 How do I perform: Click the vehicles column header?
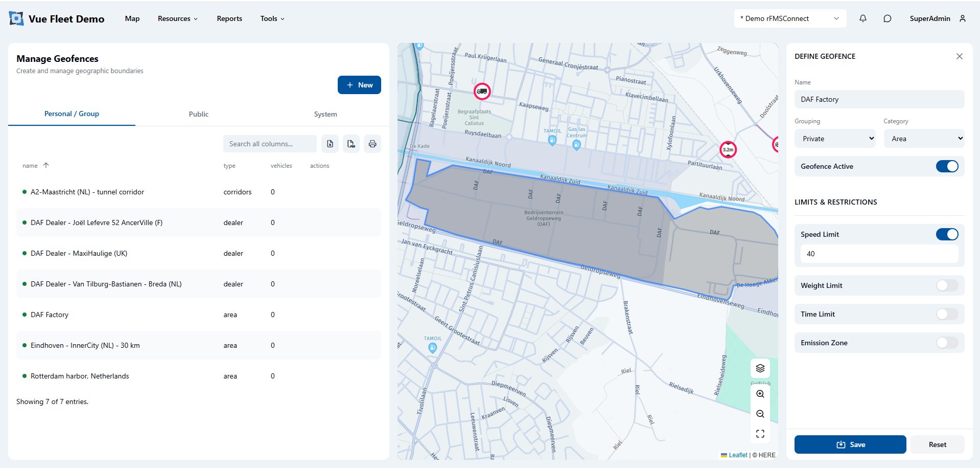(282, 166)
